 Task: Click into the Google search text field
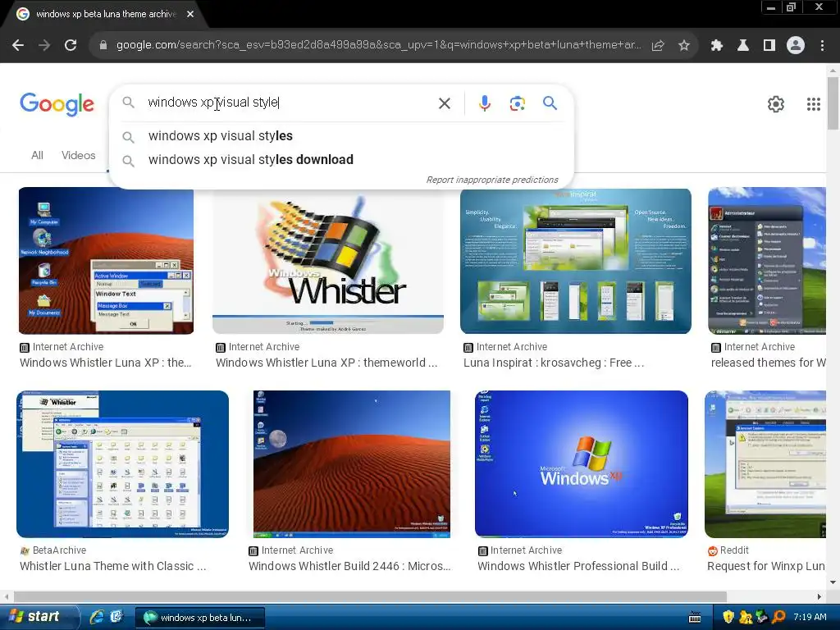pyautogui.click(x=290, y=103)
